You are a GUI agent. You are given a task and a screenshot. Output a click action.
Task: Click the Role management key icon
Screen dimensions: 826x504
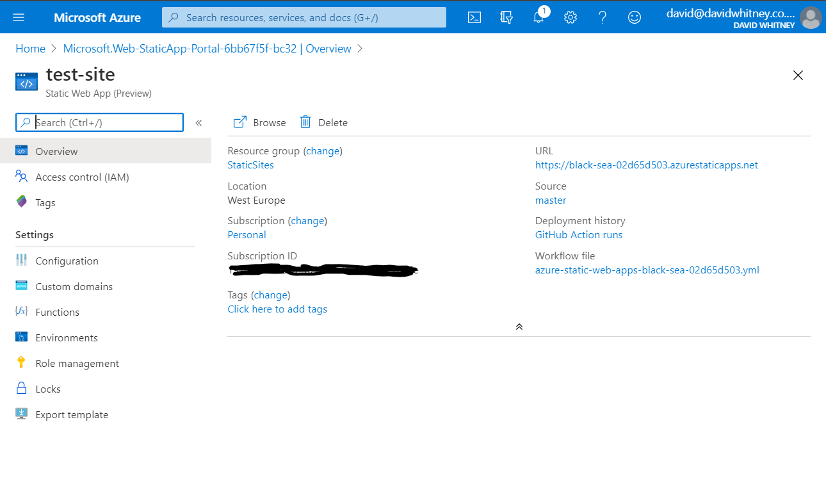click(x=22, y=363)
